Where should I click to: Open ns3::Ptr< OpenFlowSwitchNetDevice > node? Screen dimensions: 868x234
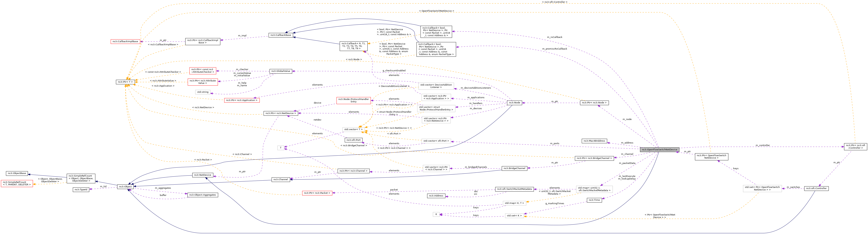[x=711, y=157]
